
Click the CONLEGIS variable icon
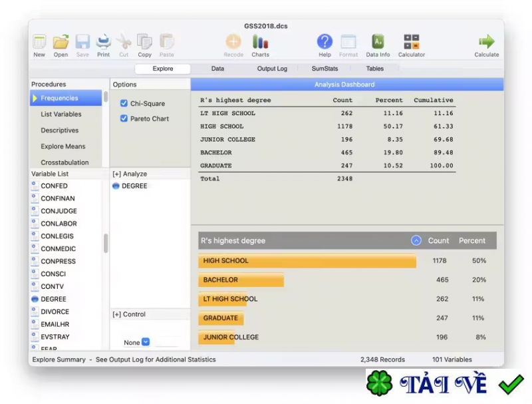click(x=35, y=236)
